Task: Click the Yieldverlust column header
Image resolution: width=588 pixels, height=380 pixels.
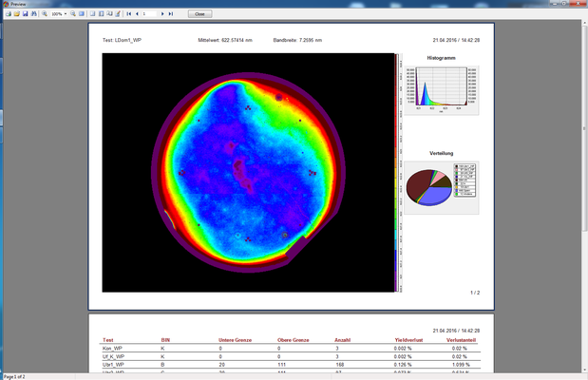Action: (x=408, y=339)
